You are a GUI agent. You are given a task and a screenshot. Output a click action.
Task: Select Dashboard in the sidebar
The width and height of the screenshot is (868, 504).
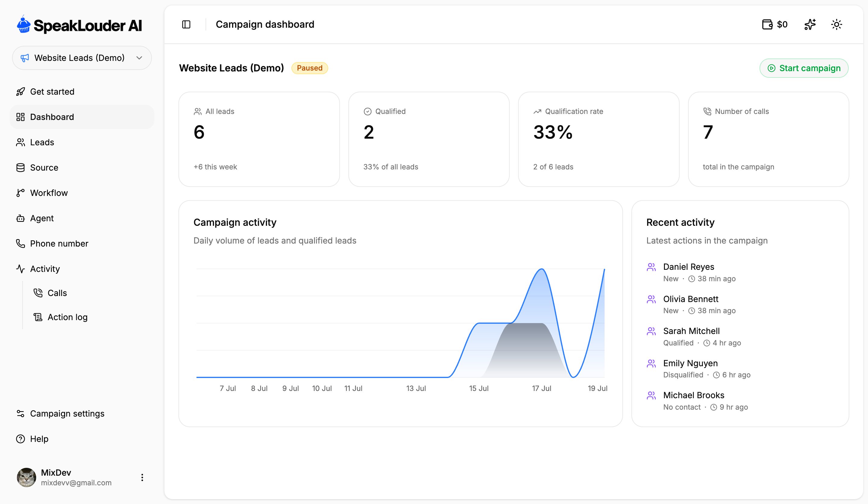tap(82, 117)
